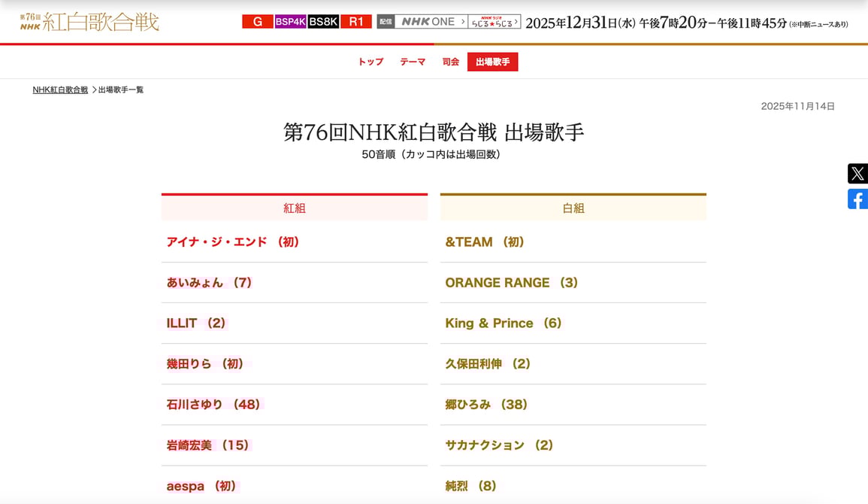Follow the NHK紅白歌合戦 breadcrumb link

60,89
